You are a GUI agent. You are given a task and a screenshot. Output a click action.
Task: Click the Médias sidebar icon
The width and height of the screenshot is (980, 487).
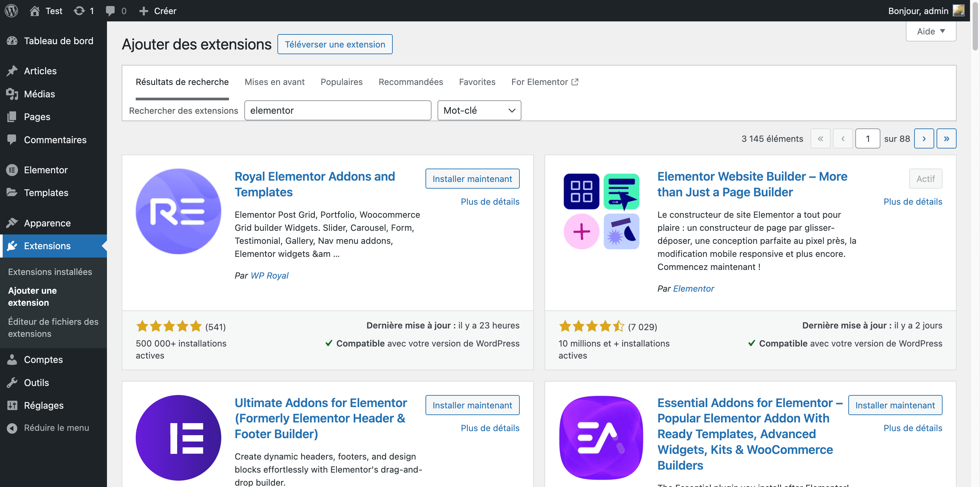click(x=12, y=94)
